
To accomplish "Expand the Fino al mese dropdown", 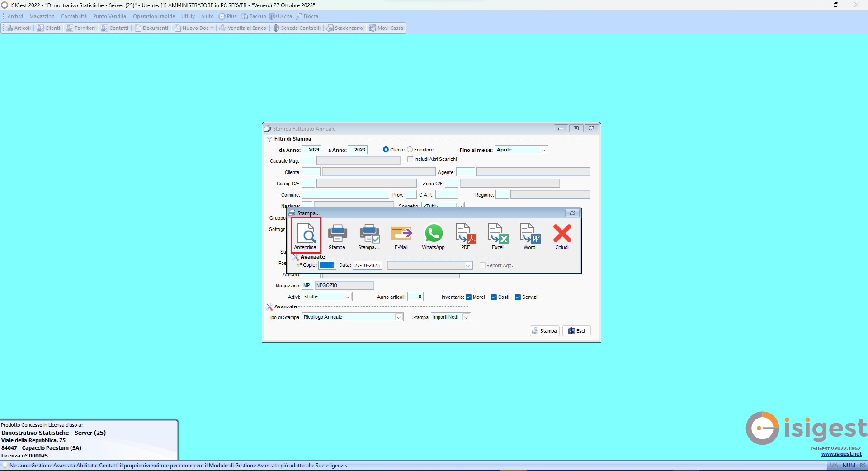I will (x=543, y=150).
